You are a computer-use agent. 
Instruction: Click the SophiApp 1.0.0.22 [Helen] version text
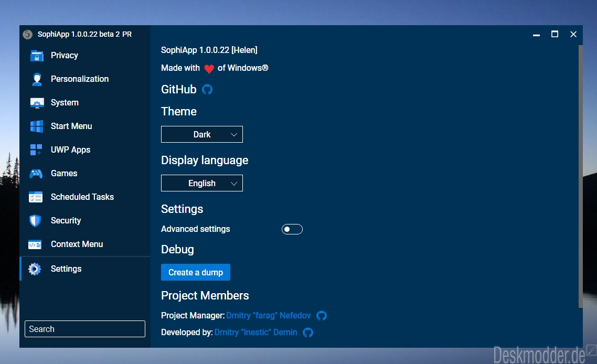(209, 50)
